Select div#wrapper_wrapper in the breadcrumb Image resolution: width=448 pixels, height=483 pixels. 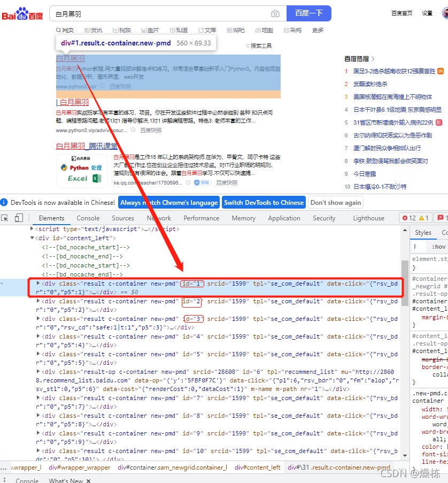(x=80, y=467)
